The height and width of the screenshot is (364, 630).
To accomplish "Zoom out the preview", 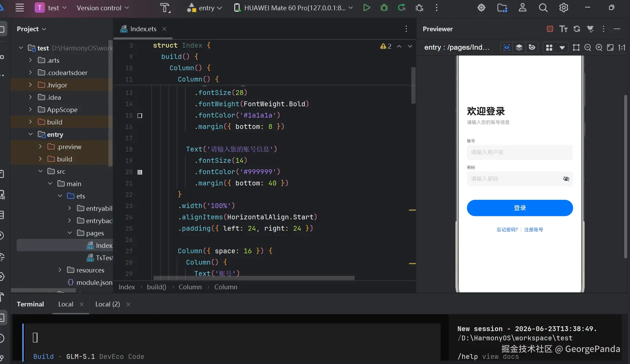I will pyautogui.click(x=588, y=48).
